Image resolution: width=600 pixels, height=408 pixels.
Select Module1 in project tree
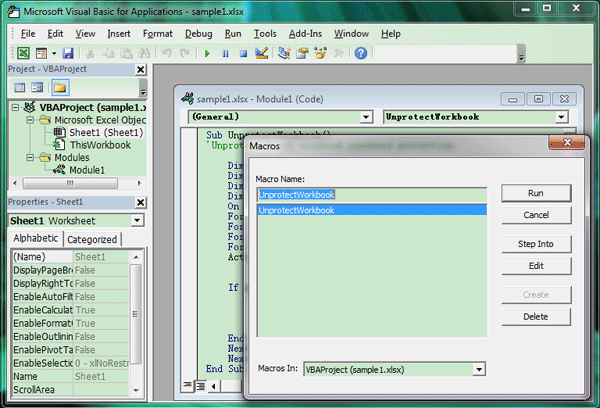click(x=86, y=170)
